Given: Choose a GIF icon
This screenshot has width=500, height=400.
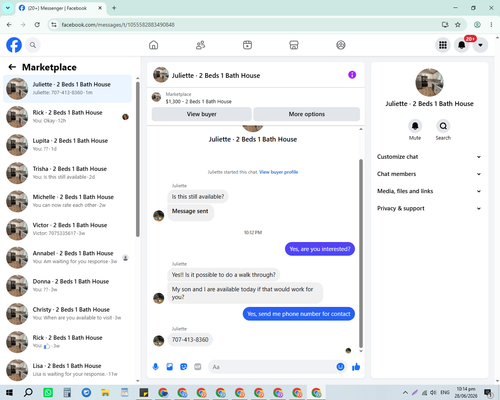Looking at the screenshot, I should (198, 367).
